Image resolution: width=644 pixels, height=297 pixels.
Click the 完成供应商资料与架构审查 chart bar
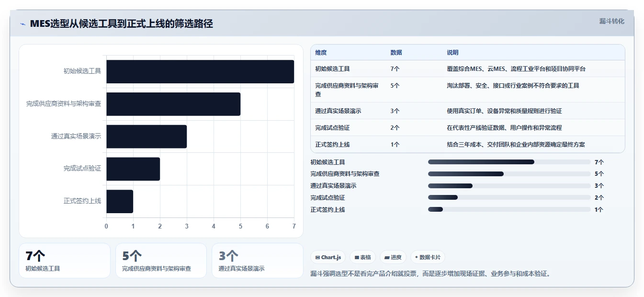tap(173, 104)
